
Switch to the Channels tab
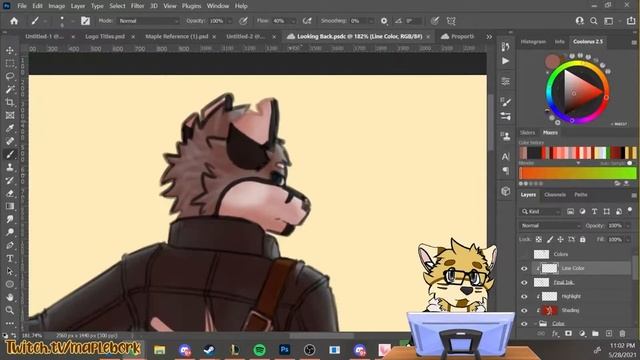[555, 195]
